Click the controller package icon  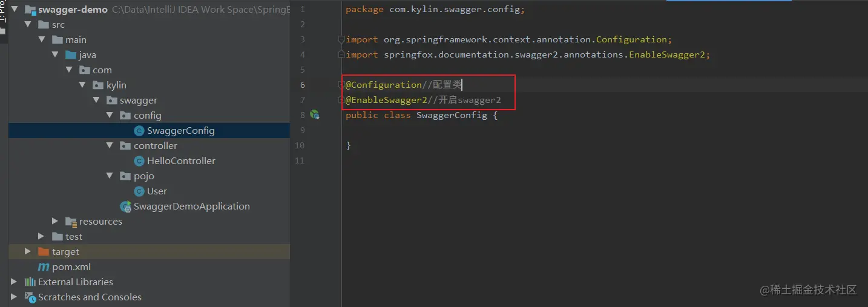(126, 146)
